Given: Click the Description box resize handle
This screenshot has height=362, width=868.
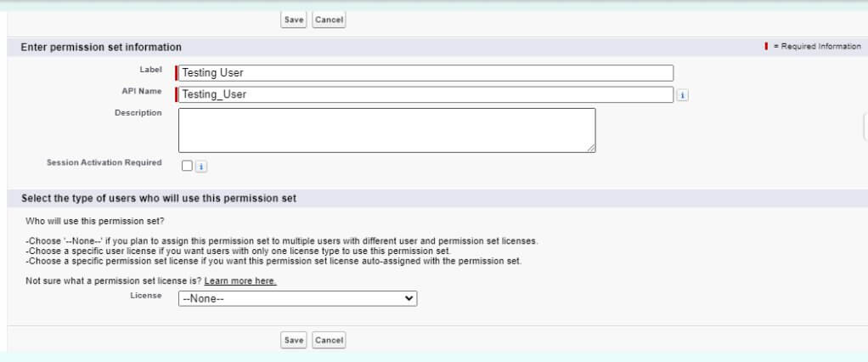Looking at the screenshot, I should (590, 148).
